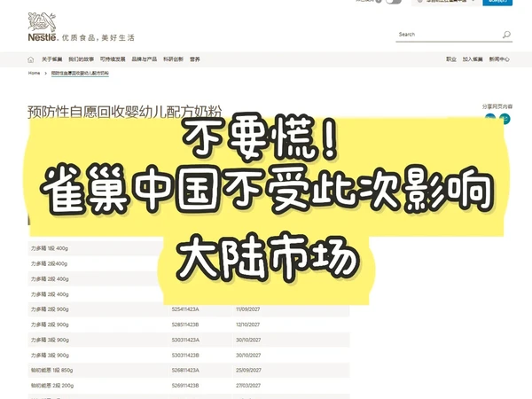
Task: Click the date 12/10/2027
Action: [248, 325]
